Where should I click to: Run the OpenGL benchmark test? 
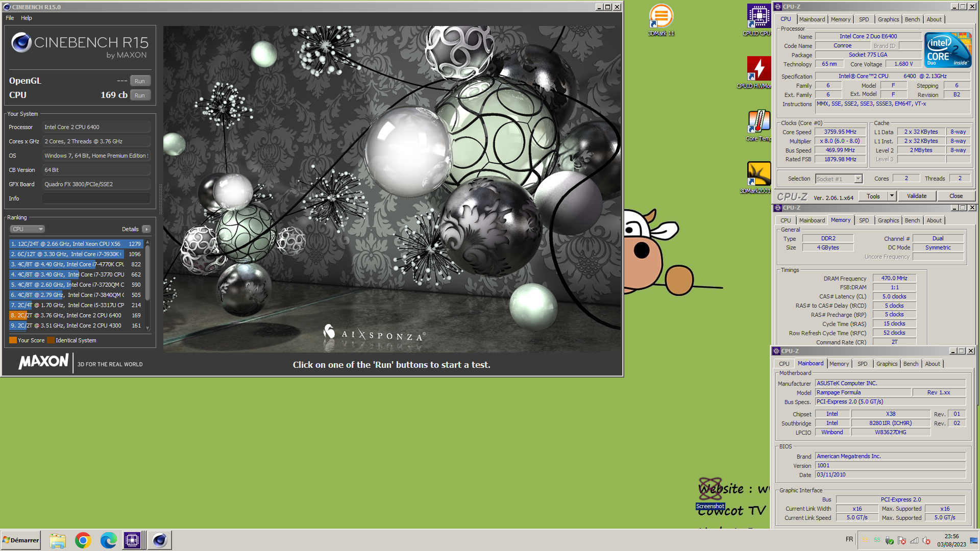[140, 81]
